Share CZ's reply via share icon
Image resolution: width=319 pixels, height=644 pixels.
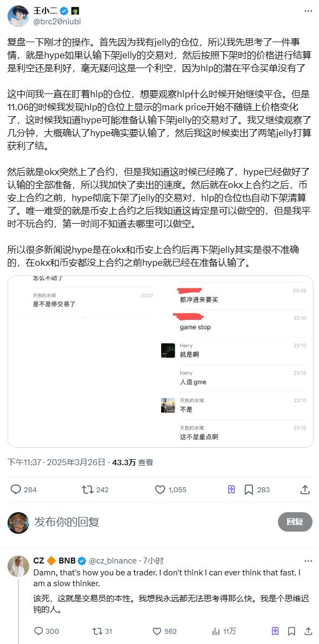[308, 631]
